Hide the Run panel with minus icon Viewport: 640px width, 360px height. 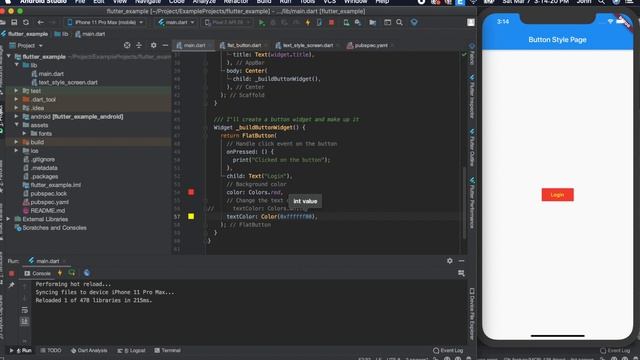pyautogui.click(x=461, y=261)
